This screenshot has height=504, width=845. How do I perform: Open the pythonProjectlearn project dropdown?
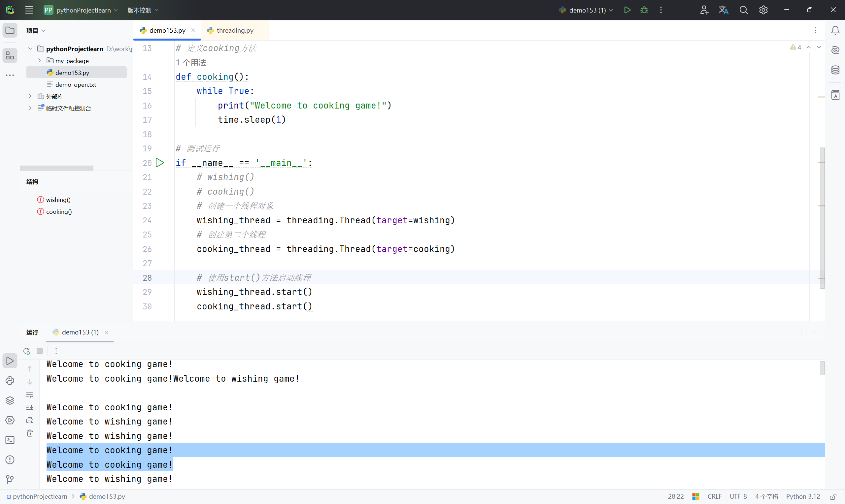(81, 10)
